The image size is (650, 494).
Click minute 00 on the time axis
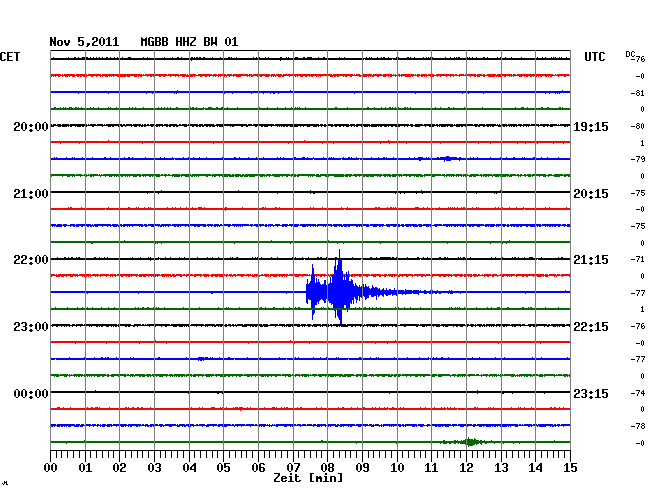[51, 467]
